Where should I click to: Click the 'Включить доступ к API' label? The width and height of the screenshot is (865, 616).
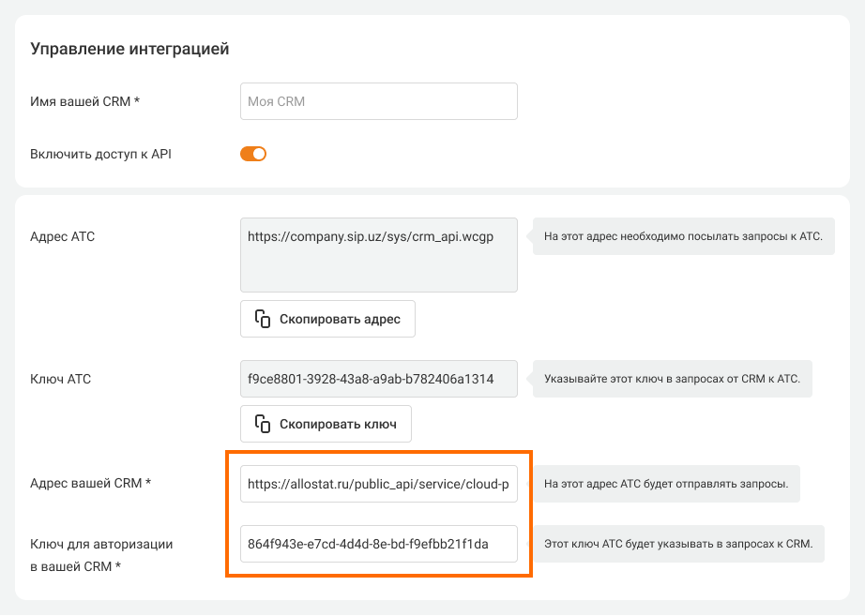[101, 154]
